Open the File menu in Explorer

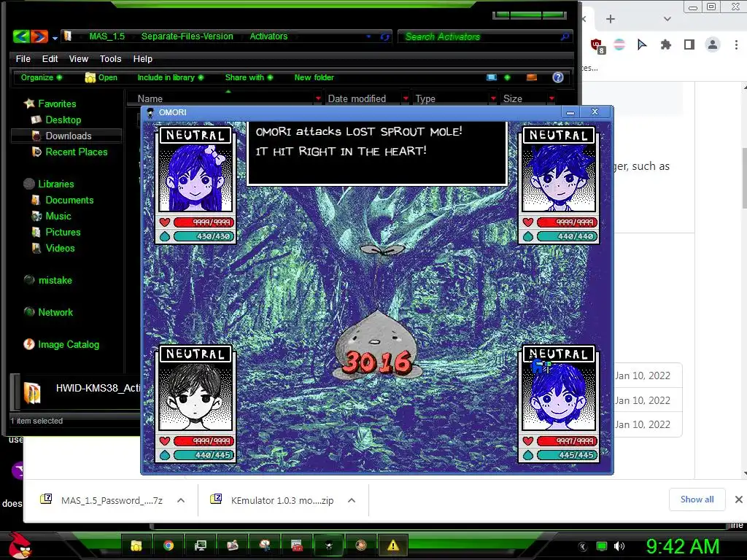pyautogui.click(x=23, y=58)
